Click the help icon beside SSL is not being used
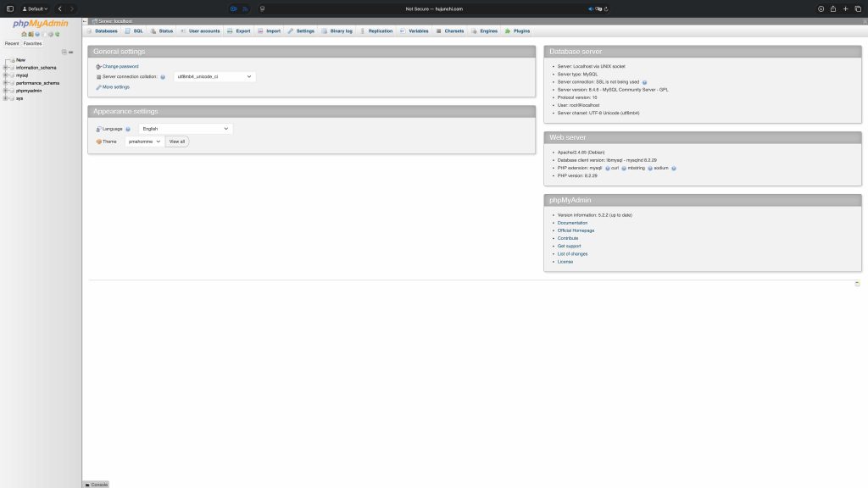The width and height of the screenshot is (868, 488). [x=644, y=82]
